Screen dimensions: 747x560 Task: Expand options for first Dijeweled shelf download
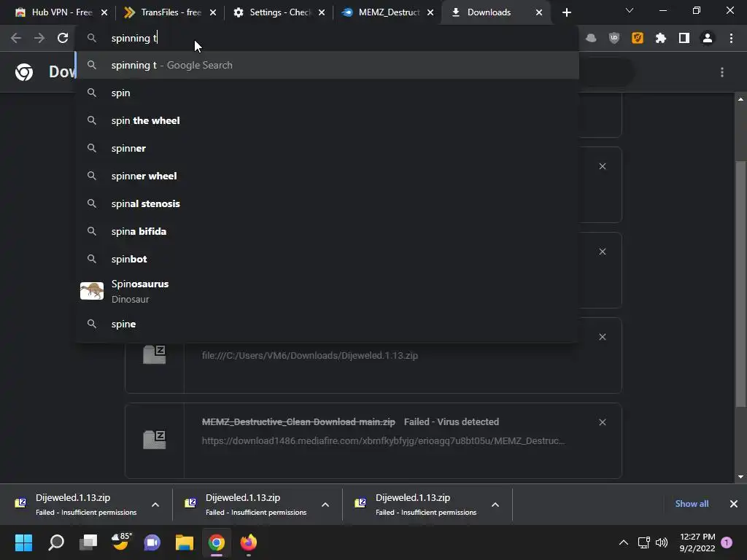coord(155,505)
